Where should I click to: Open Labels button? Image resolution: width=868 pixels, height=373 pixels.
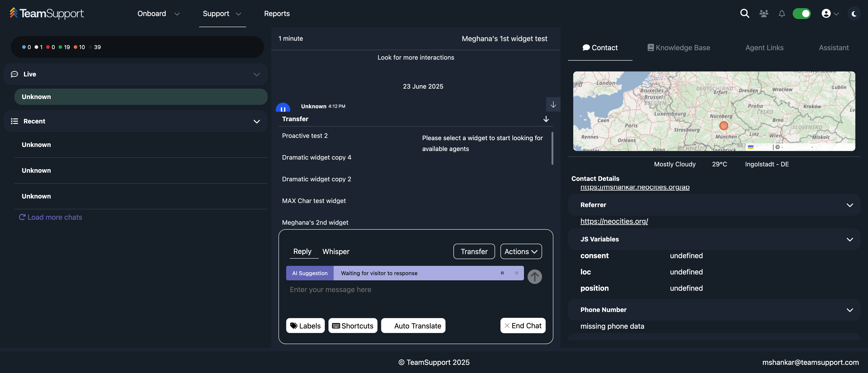(x=305, y=326)
